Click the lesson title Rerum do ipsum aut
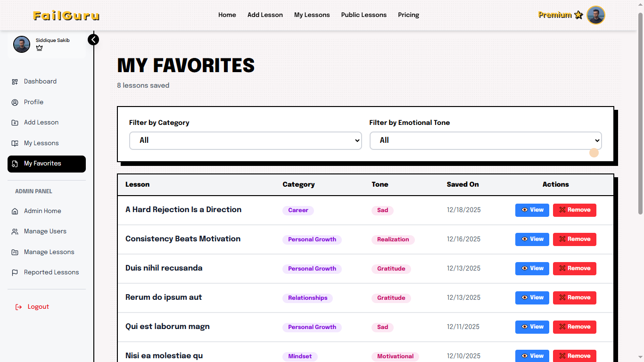This screenshot has width=644, height=362. (x=164, y=297)
